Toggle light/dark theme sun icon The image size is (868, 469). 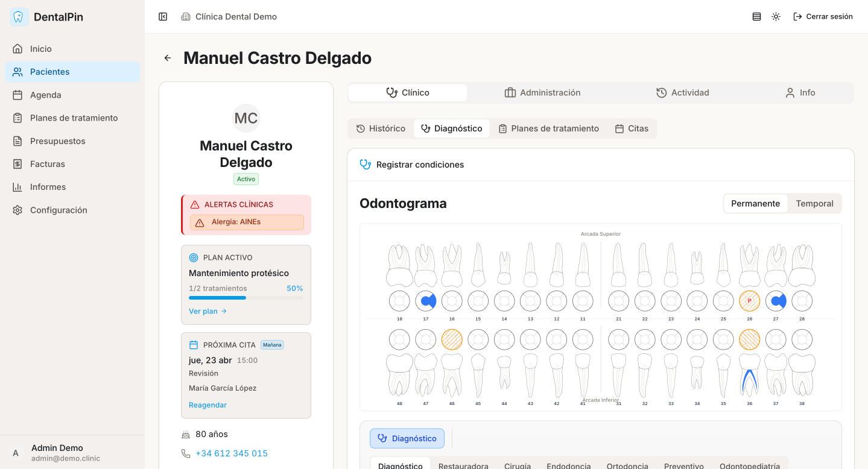click(776, 17)
